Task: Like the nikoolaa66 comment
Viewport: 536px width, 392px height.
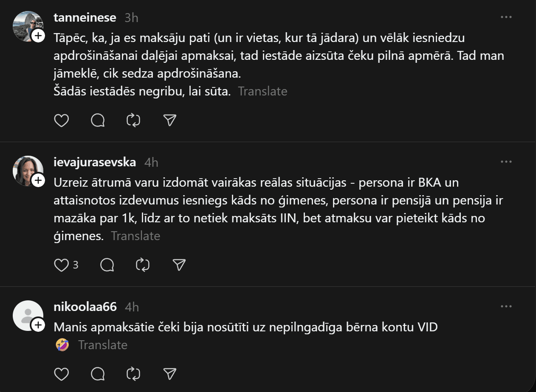Action: point(62,374)
